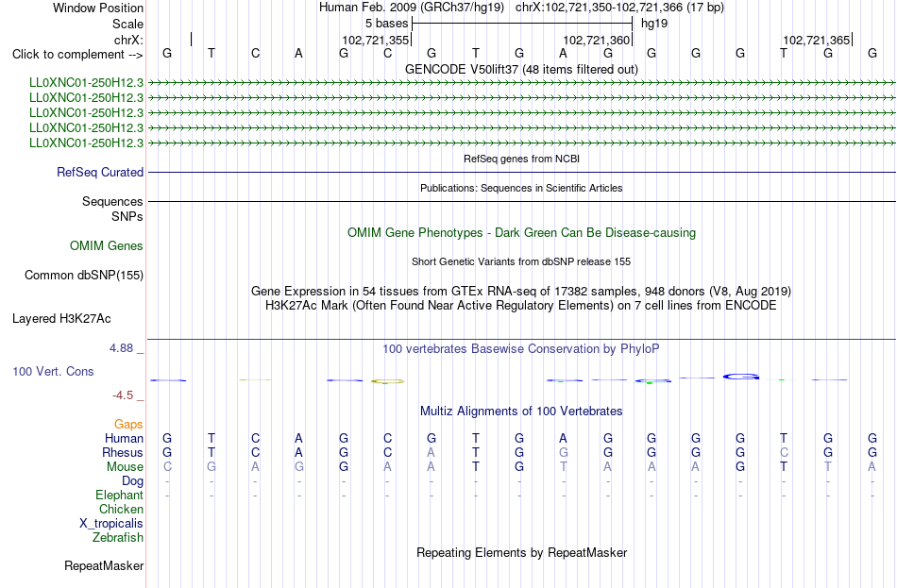
Task: Click the Dog alignment row label
Action: pos(132,481)
